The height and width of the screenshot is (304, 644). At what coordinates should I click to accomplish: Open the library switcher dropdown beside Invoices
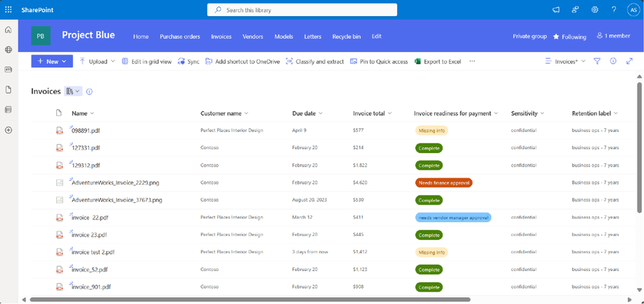tap(73, 91)
